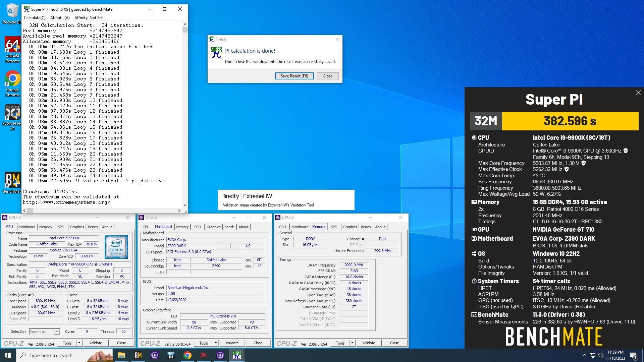Image resolution: width=644 pixels, height=362 pixels.
Task: Click the Super PI horizontal scrollbar thumb
Action: pos(30,211)
